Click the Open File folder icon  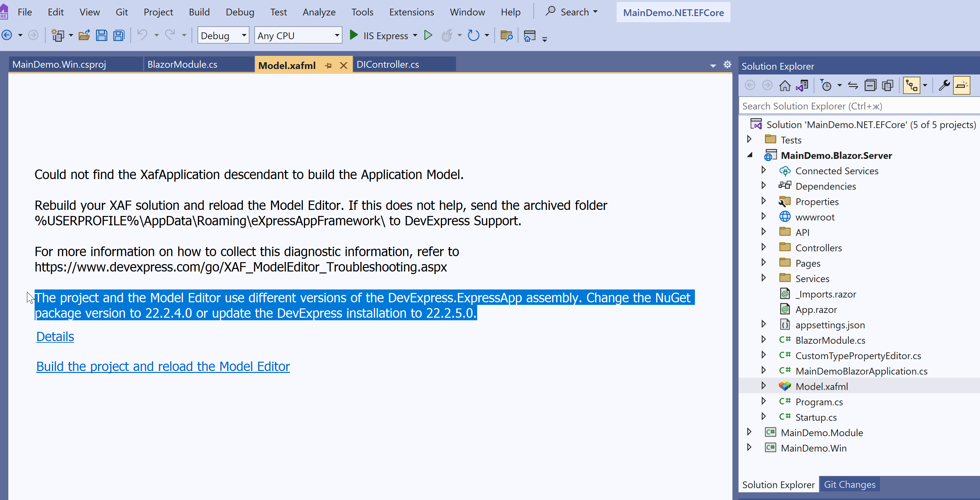point(84,36)
